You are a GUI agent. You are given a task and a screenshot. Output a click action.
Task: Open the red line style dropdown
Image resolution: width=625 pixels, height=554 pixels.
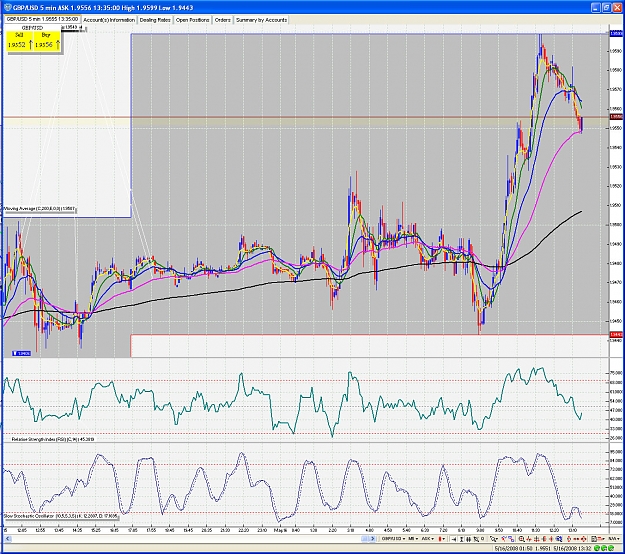click(602, 539)
